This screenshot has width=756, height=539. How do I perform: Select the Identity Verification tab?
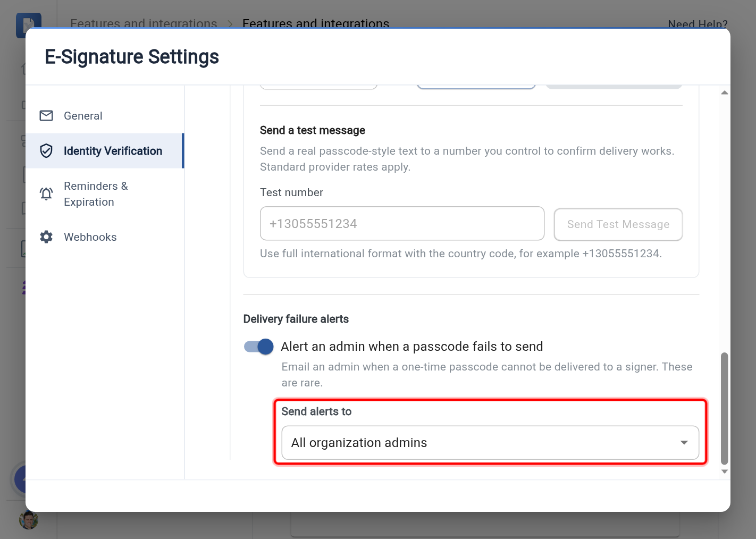click(105, 151)
